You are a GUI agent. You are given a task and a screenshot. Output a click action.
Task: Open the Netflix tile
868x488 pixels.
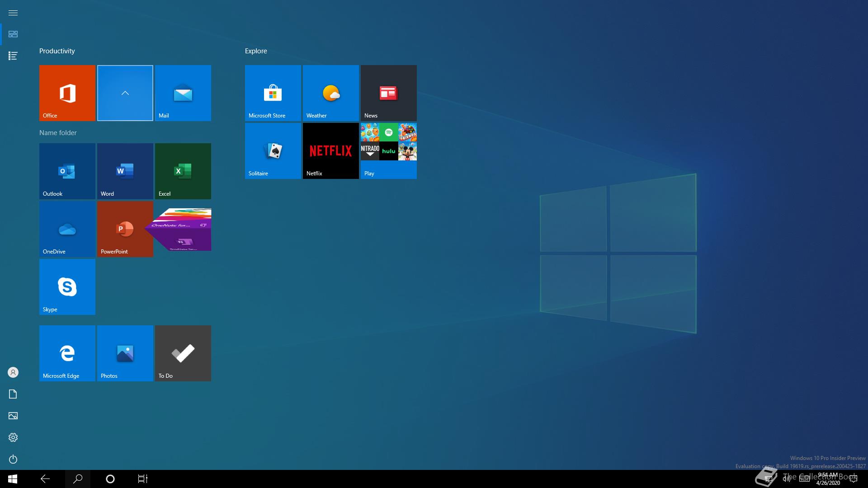click(331, 150)
